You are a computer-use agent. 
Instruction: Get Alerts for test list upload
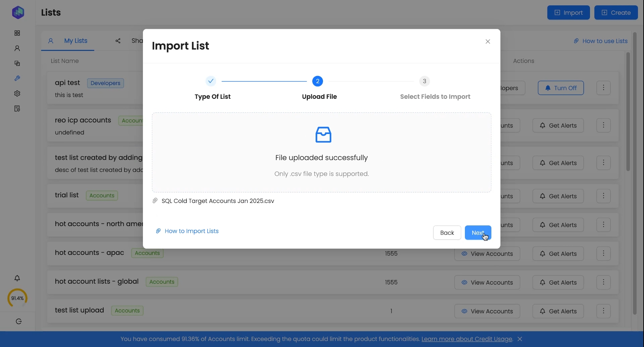click(x=558, y=311)
